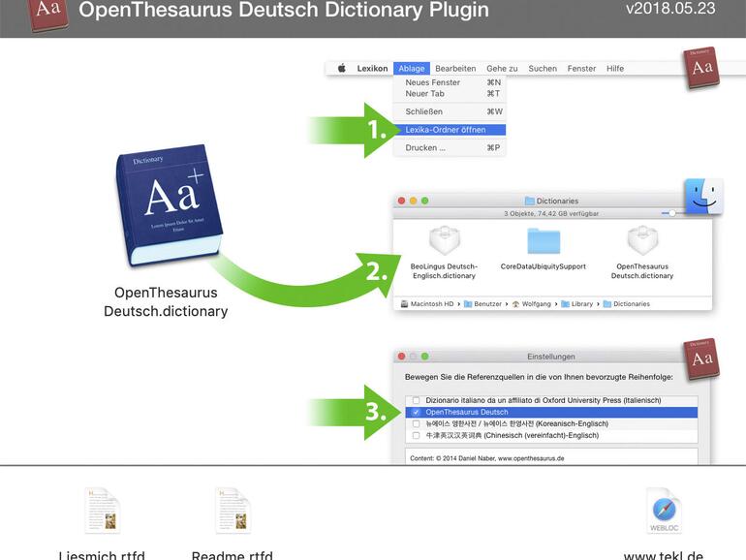Open the www.tekl.de webloc Safari icon
Screen dimensions: 746x560
click(665, 511)
